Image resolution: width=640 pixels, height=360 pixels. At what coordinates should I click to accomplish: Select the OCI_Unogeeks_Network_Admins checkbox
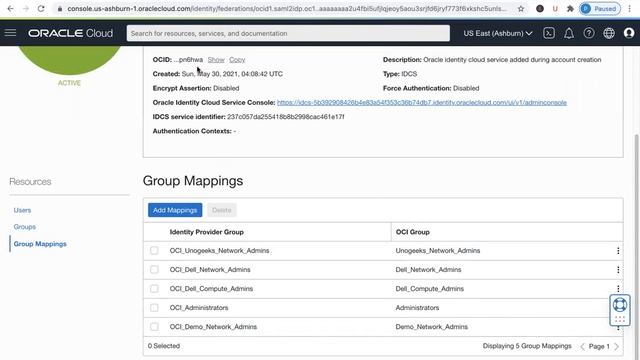[154, 251]
